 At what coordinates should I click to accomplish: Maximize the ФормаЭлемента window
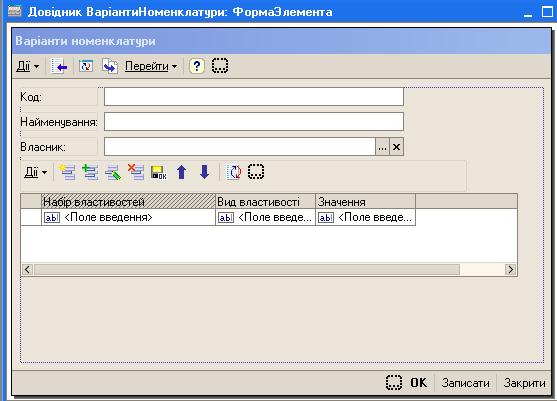(x=547, y=12)
